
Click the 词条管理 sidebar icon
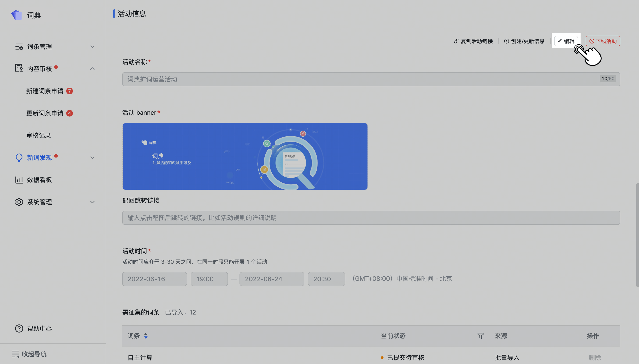pyautogui.click(x=19, y=47)
